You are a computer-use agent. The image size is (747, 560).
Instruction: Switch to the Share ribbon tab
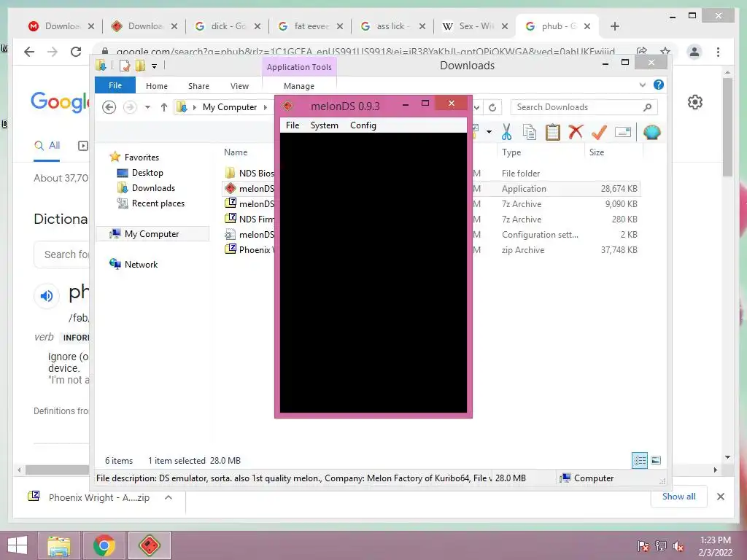[198, 86]
